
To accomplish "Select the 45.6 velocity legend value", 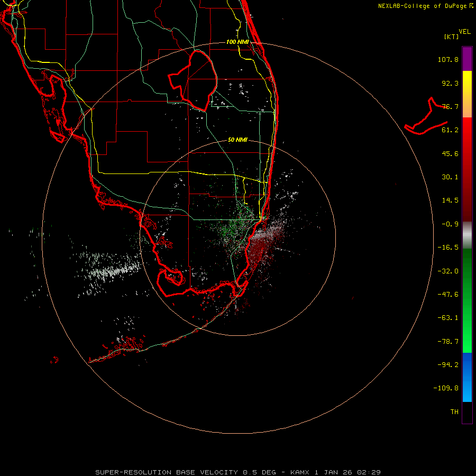I will [450, 153].
